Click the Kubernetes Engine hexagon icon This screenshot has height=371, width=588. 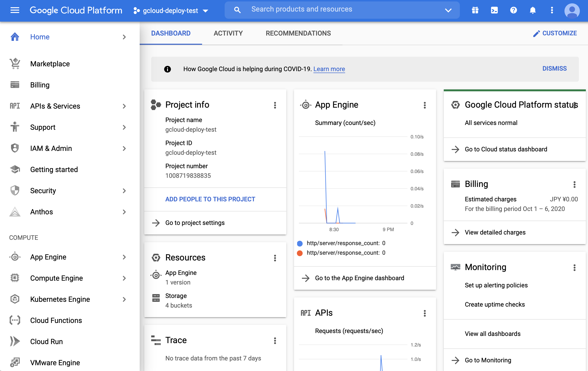click(x=15, y=299)
